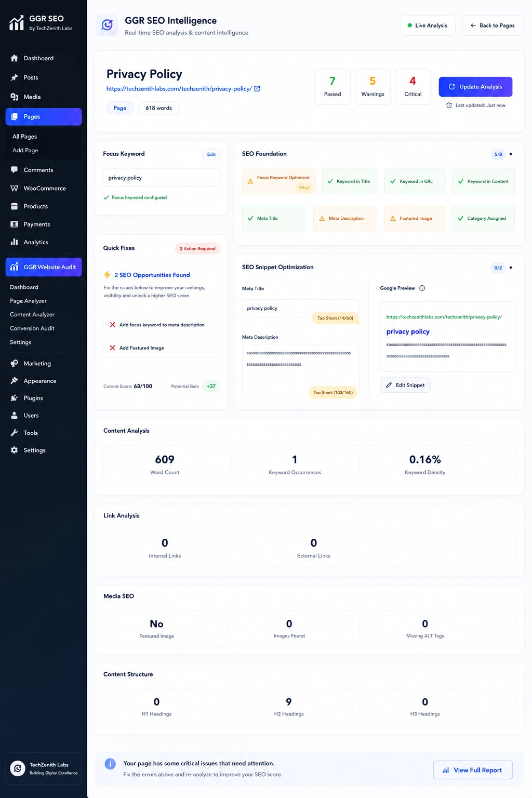Click the 5/8 SEO Foundation score badge

(x=498, y=154)
